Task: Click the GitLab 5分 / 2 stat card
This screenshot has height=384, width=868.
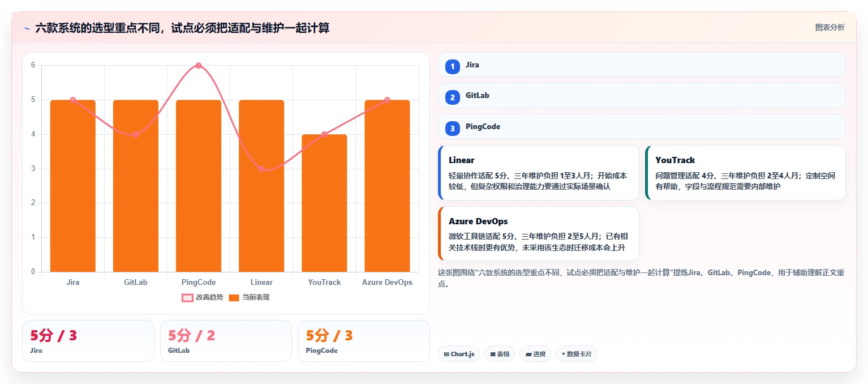Action: tap(226, 341)
